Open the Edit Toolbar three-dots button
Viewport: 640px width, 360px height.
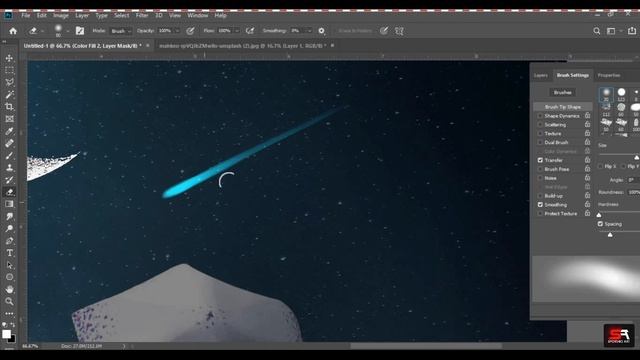click(9, 313)
